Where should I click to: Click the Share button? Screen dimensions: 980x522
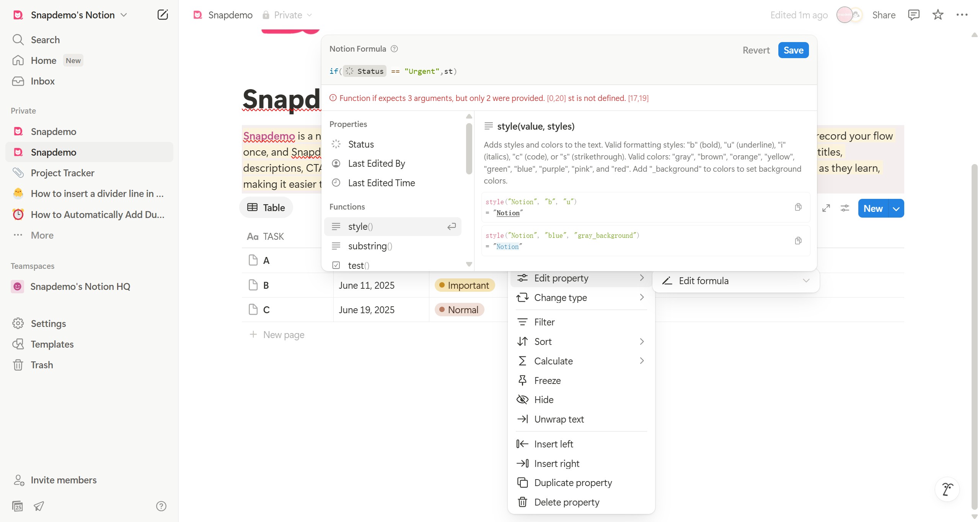pyautogui.click(x=884, y=15)
